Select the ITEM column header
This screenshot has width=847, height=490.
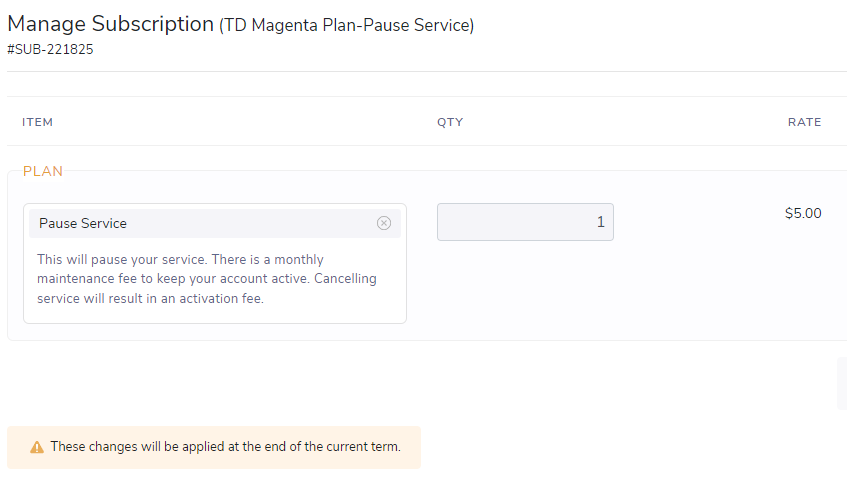pyautogui.click(x=37, y=122)
